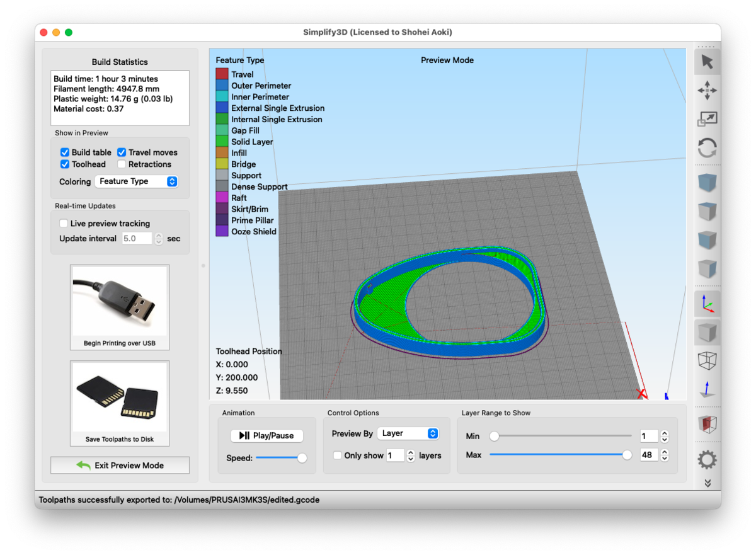
Task: Open the Coloring Feature Type dropdown
Action: point(136,181)
